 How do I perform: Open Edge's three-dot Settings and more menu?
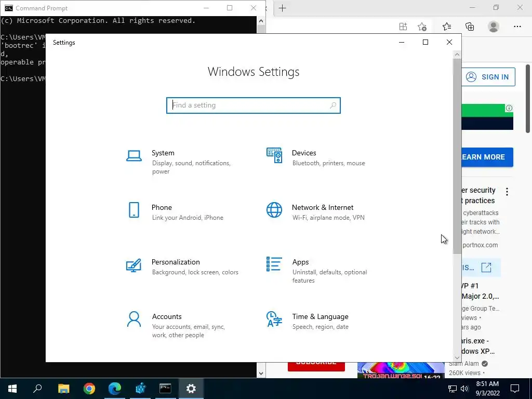517,26
